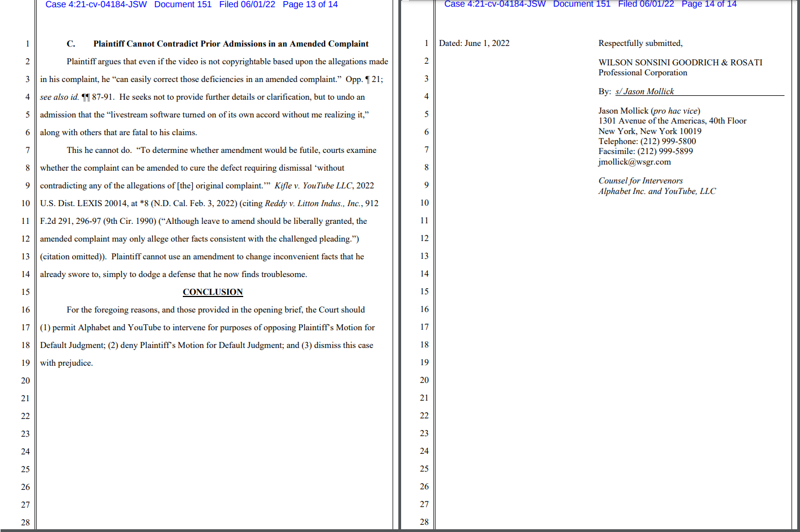Click 'U.S. Dist. LEXIS 20014' citation text

tap(83, 203)
